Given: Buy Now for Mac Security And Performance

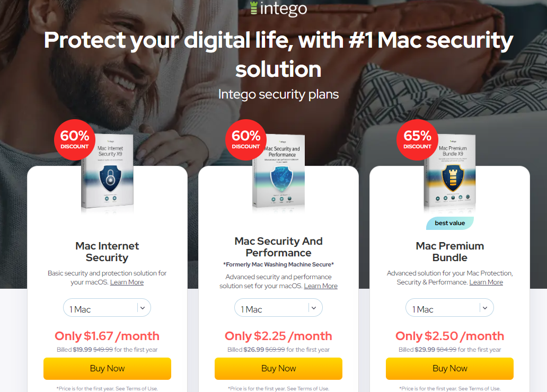Looking at the screenshot, I should tap(278, 369).
